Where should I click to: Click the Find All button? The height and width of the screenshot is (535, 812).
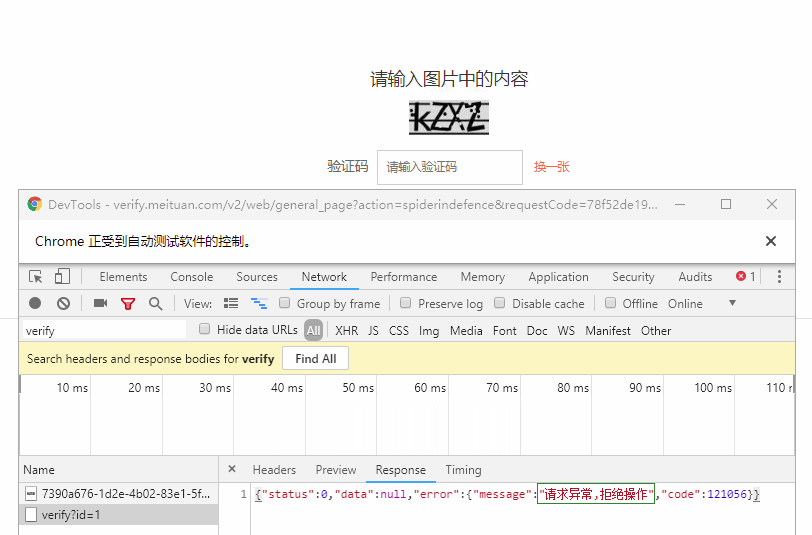pyautogui.click(x=315, y=358)
